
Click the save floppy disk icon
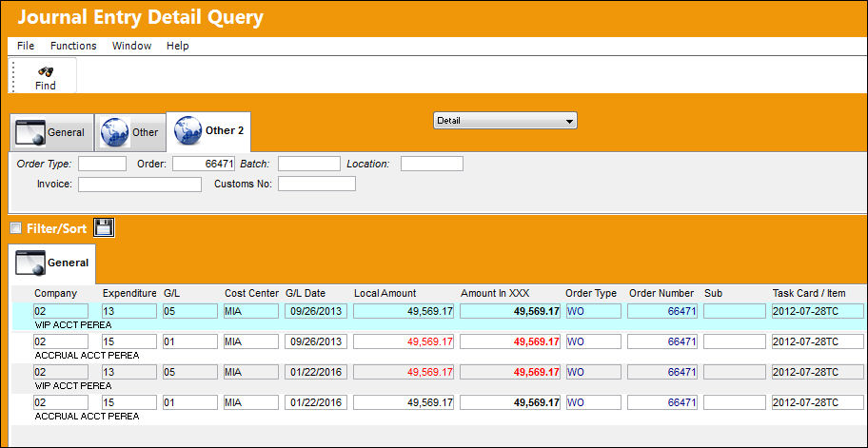point(104,227)
